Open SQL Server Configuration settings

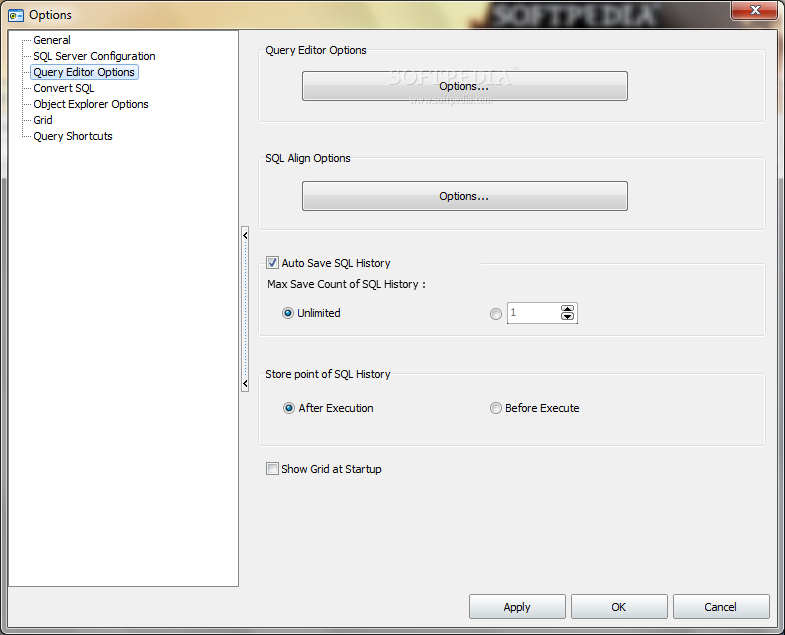pyautogui.click(x=94, y=56)
